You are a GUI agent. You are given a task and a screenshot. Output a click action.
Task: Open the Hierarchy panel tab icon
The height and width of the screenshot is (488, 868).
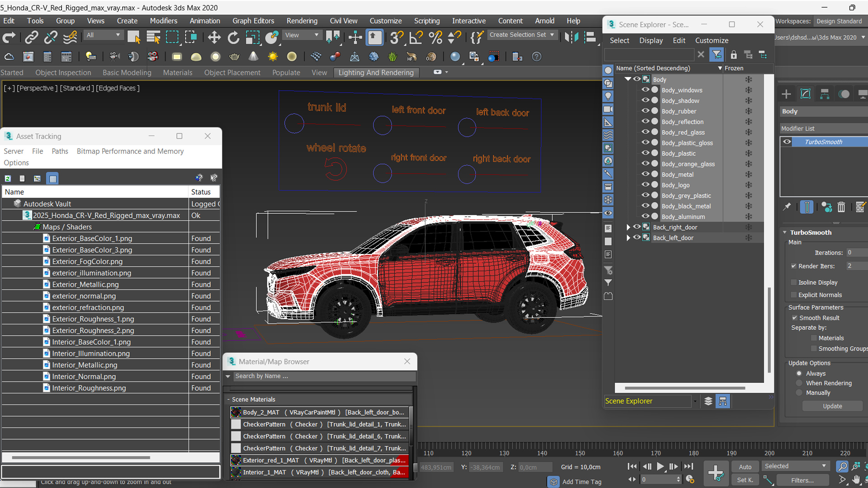[x=825, y=94]
